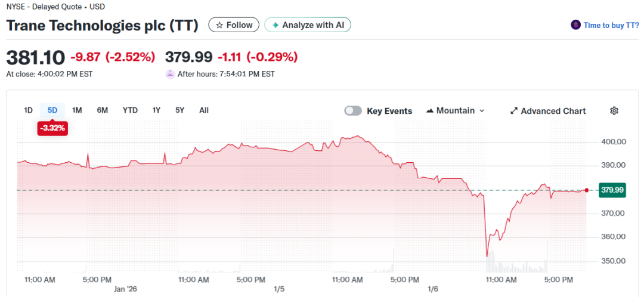
Task: Open Advanced Chart expand icon
Action: tap(514, 111)
